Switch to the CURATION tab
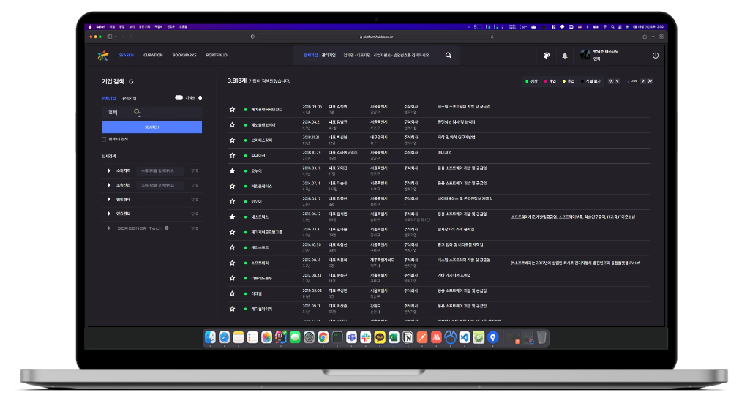 (153, 55)
